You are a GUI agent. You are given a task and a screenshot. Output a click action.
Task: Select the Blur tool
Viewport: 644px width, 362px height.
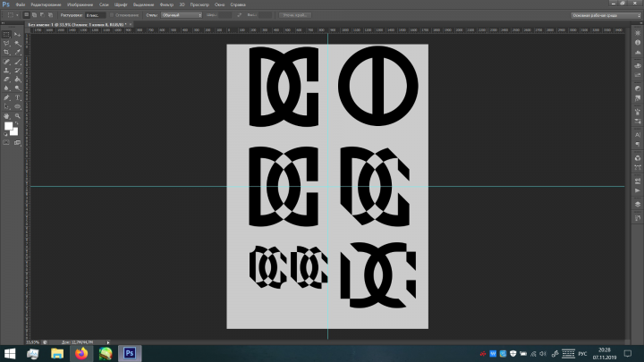point(6,88)
